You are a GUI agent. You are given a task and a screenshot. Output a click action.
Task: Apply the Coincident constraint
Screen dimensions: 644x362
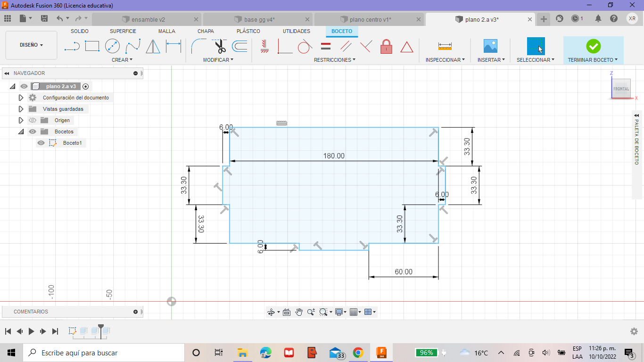[x=285, y=47]
